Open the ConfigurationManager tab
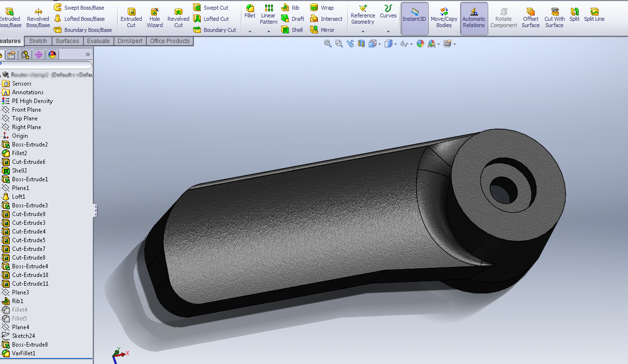 pyautogui.click(x=25, y=55)
